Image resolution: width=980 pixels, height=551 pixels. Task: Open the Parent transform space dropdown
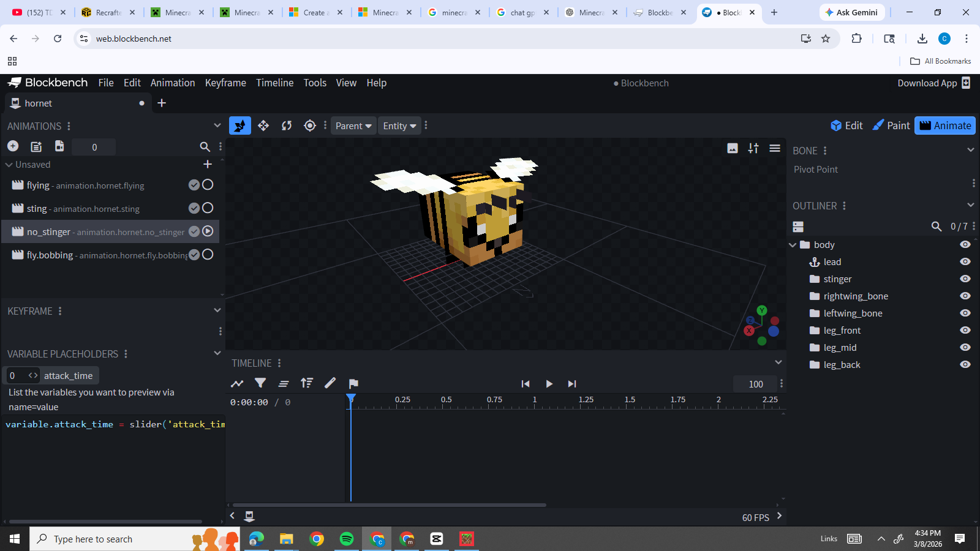click(x=353, y=126)
